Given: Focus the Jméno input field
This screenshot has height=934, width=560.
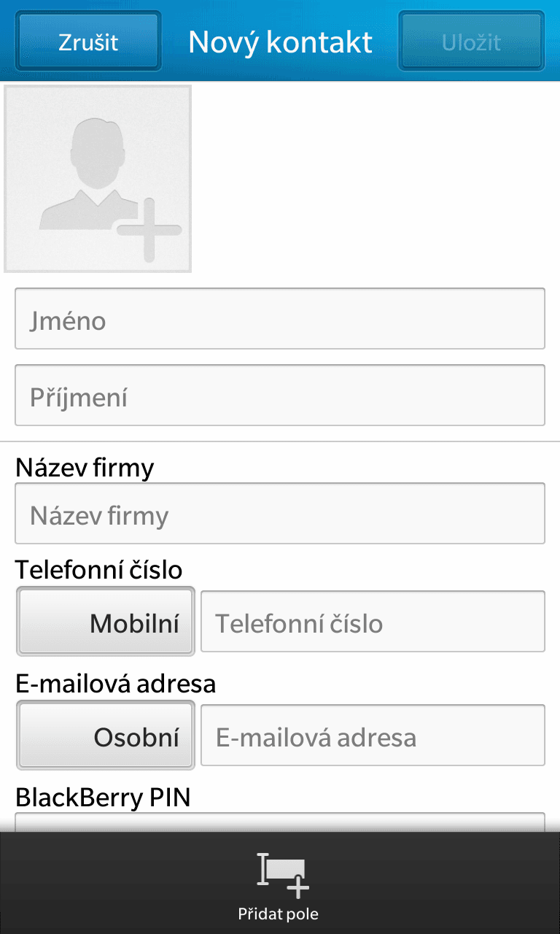Looking at the screenshot, I should point(280,319).
